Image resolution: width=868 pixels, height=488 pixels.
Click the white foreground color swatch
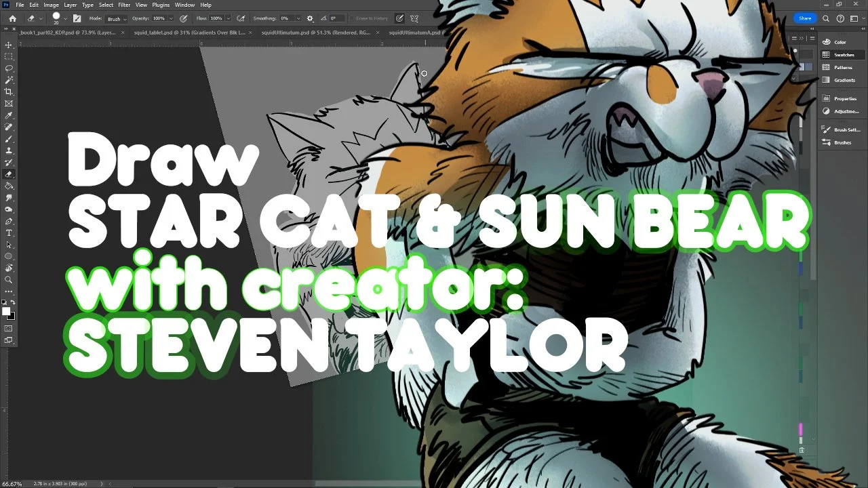pos(6,311)
